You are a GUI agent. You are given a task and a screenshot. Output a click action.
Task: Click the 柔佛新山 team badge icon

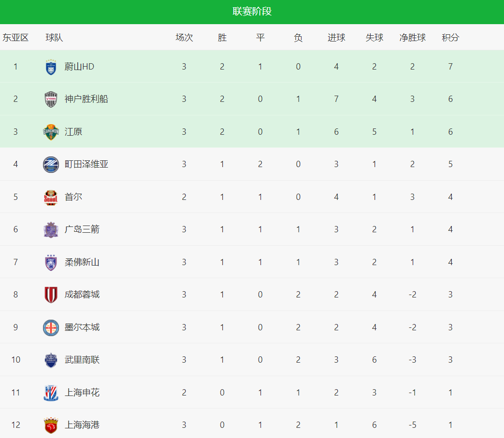coord(51,262)
